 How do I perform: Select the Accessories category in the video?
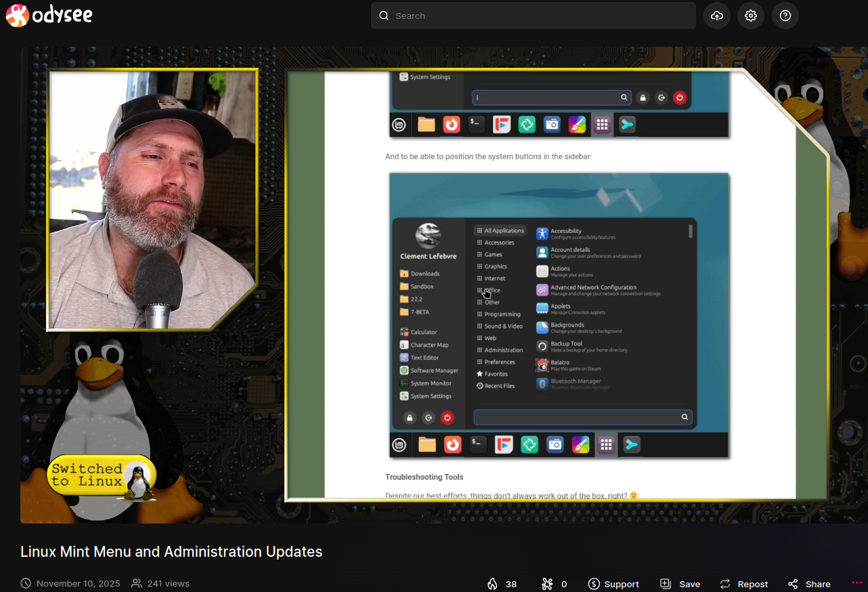pyautogui.click(x=496, y=242)
